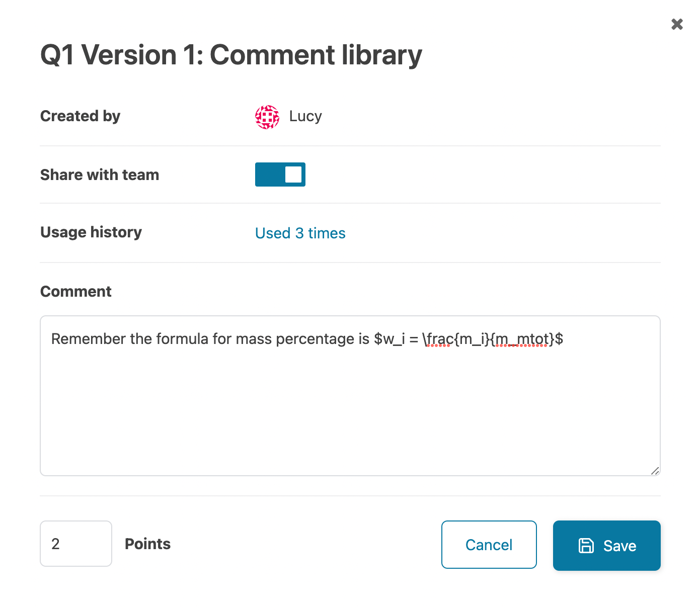This screenshot has height=611, width=700.
Task: Click the floppy disk save icon
Action: pyautogui.click(x=586, y=546)
